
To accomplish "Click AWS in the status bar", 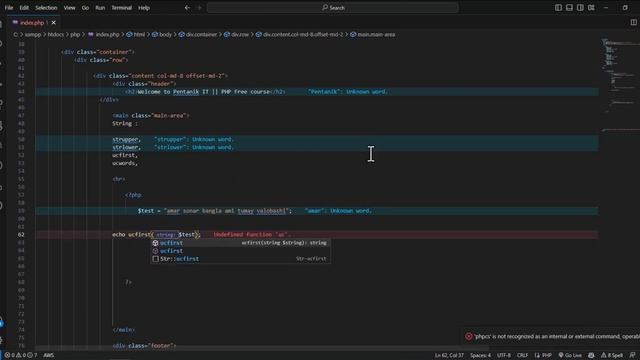I will 49,356.
